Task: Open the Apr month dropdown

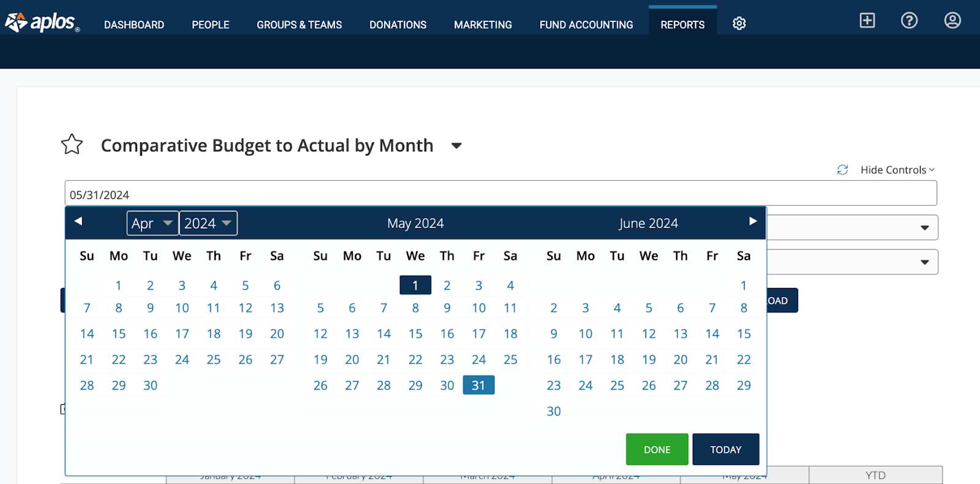Action: (x=153, y=223)
